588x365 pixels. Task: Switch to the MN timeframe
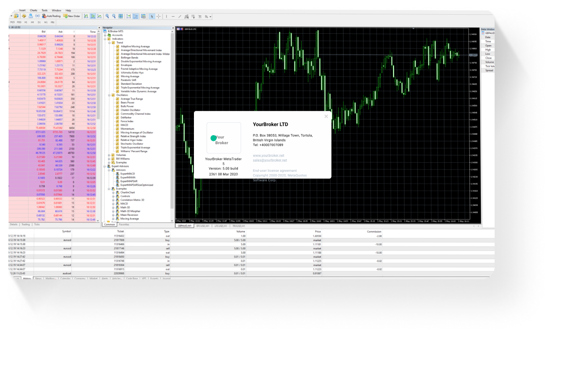pyautogui.click(x=52, y=22)
